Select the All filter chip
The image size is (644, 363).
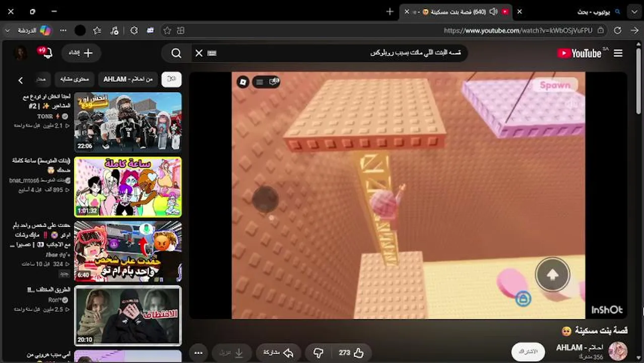coord(171,79)
